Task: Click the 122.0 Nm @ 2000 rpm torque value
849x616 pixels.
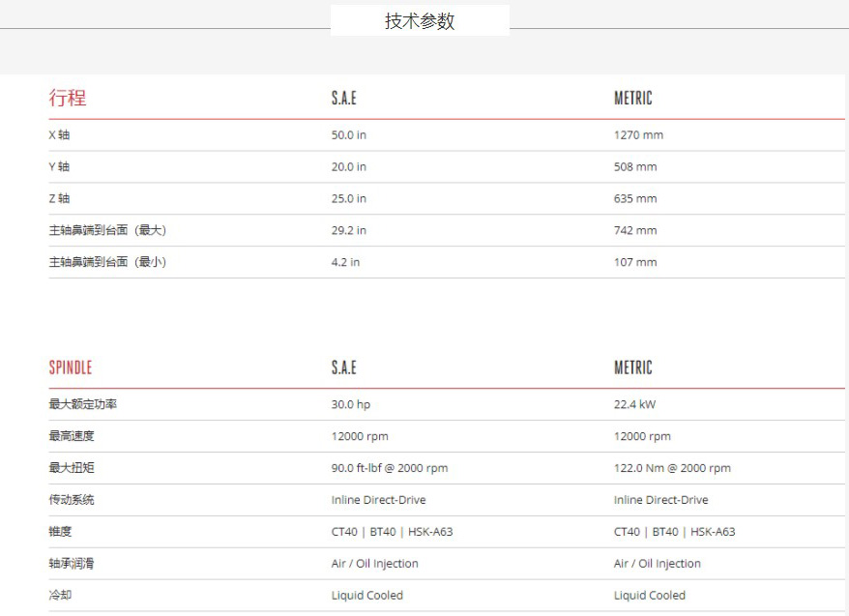Action: tap(672, 468)
